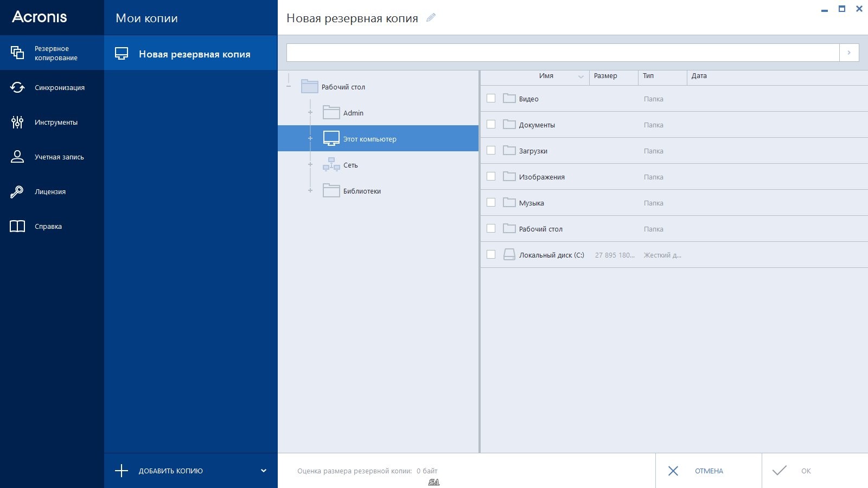
Task: Click the go arrow beside the path field
Action: point(849,53)
